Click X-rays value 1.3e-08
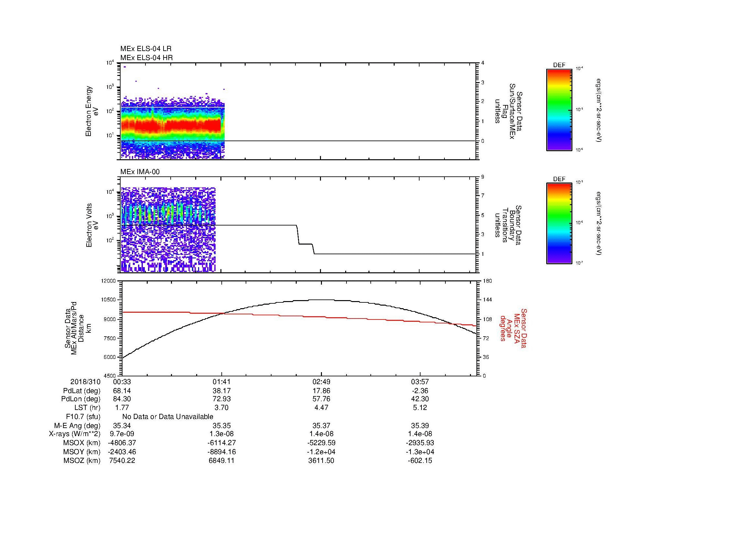Screen dimensions: 756x534 click(222, 434)
